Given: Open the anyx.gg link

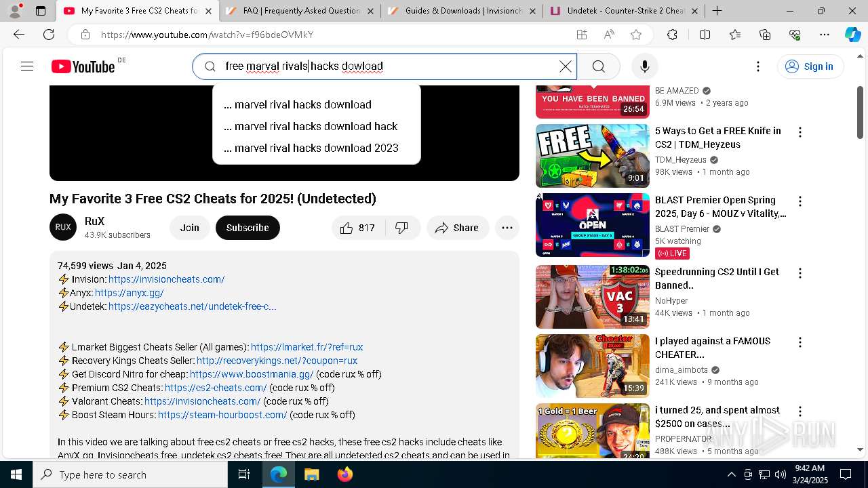Looking at the screenshot, I should coord(129,293).
